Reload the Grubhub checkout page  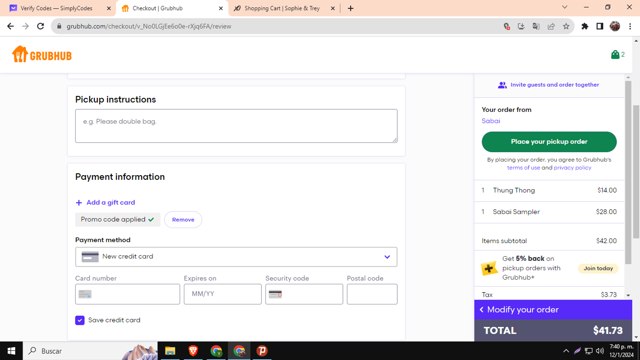coord(40,26)
